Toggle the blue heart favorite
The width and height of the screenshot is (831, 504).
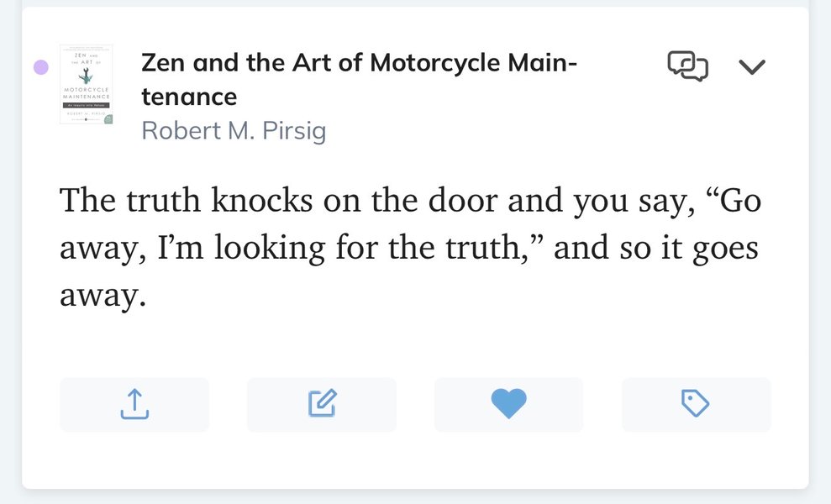coord(508,404)
